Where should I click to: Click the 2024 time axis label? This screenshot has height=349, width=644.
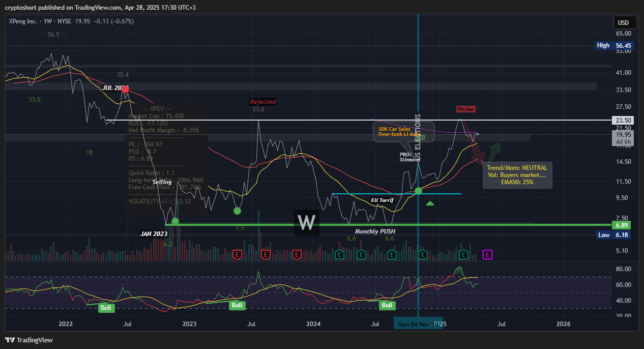[x=314, y=324]
